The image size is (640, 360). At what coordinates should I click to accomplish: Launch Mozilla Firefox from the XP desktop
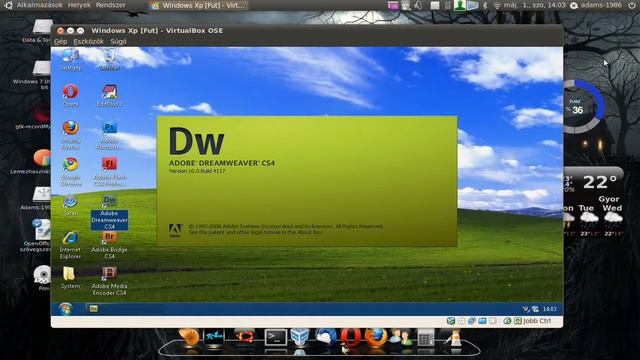[71, 135]
